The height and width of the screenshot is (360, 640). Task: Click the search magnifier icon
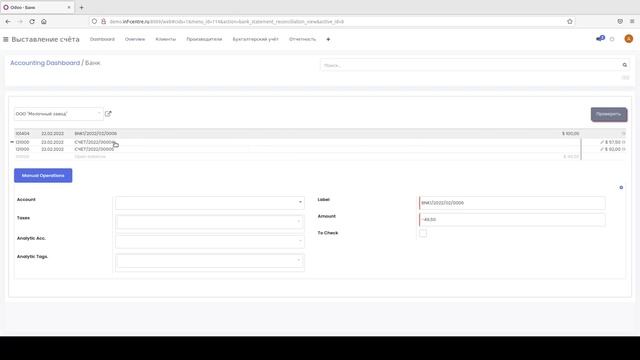(624, 65)
